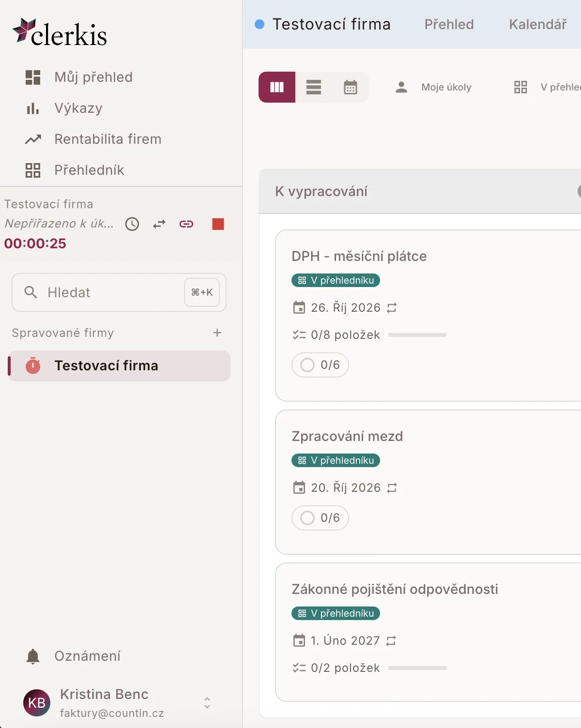Click the link icon in timer row
The image size is (581, 728).
186,224
